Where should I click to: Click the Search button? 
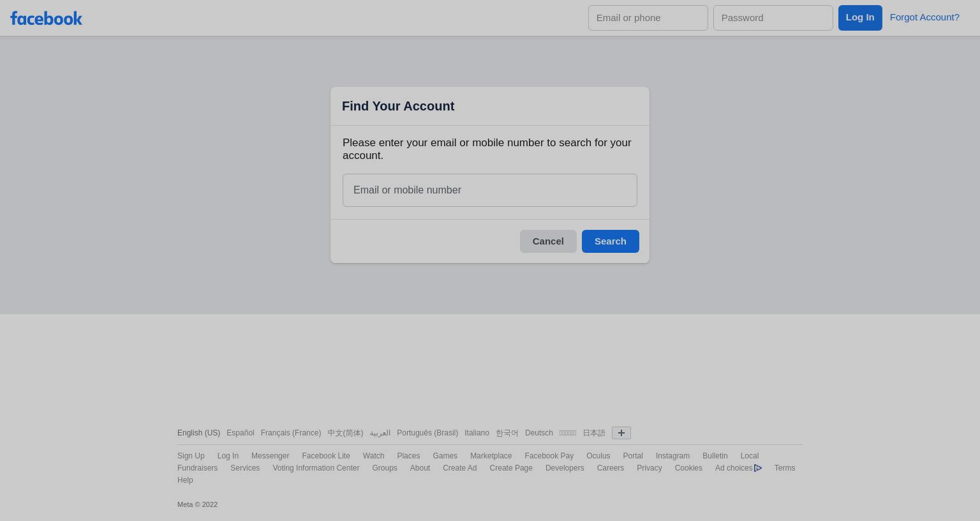611,241
